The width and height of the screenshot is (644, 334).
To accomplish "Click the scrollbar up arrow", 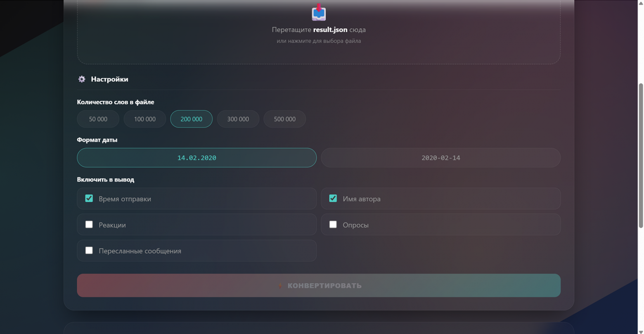I will [x=641, y=3].
